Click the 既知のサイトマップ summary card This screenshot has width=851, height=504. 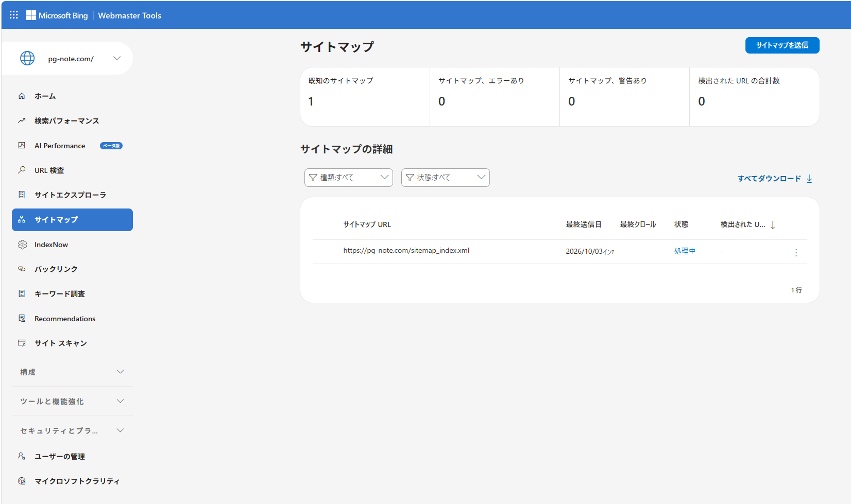tap(365, 97)
